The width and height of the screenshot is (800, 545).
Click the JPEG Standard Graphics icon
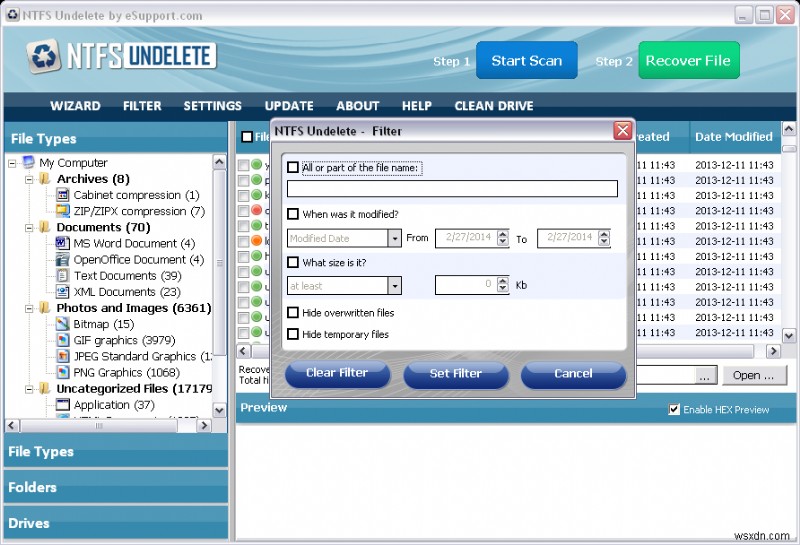pyautogui.click(x=63, y=356)
